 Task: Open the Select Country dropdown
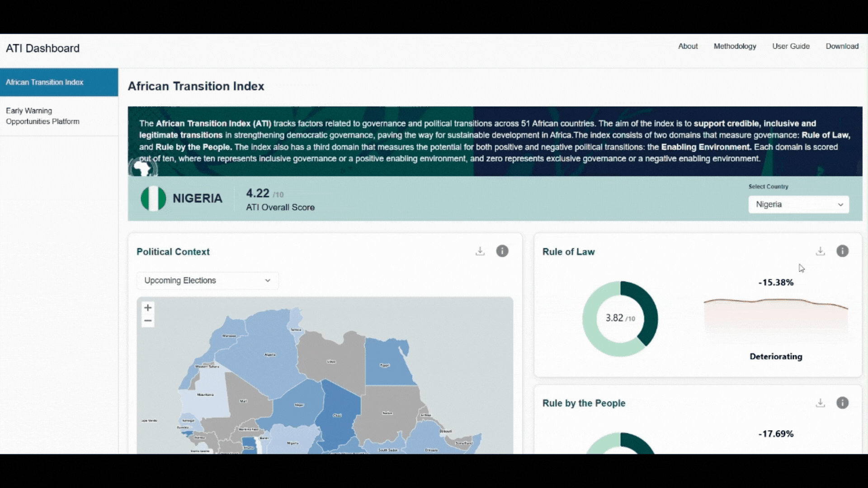click(x=798, y=204)
